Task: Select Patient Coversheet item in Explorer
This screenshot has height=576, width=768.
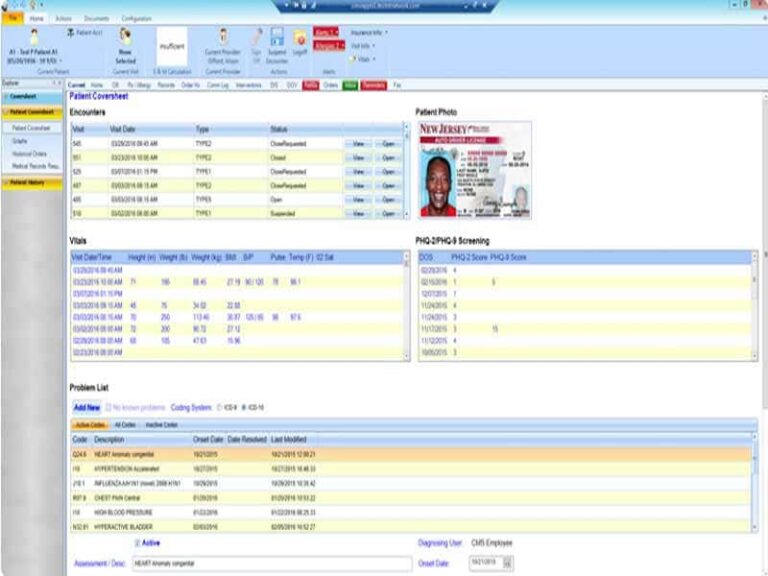Action: click(x=31, y=128)
